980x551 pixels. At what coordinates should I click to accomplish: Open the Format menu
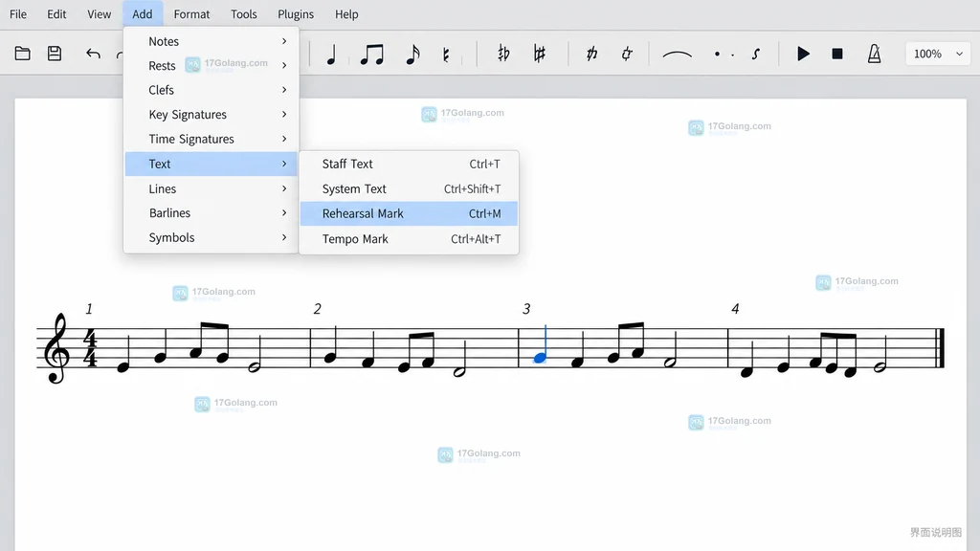(x=191, y=13)
